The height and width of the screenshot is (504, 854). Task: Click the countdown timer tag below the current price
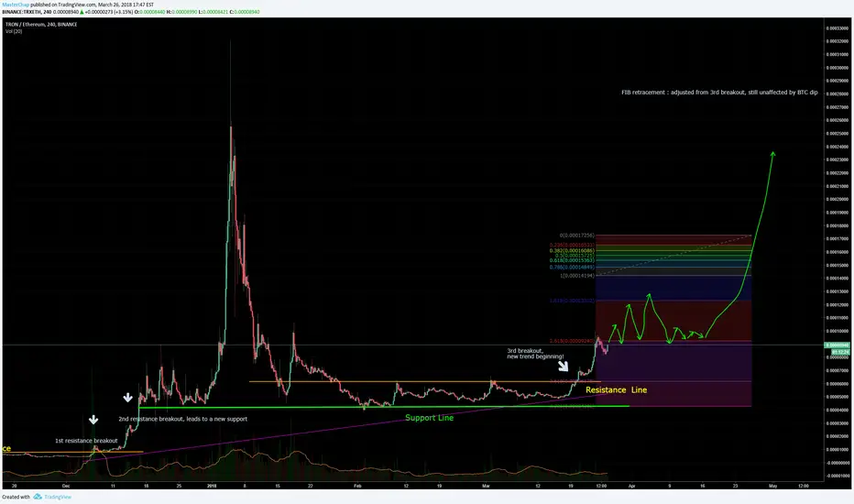point(840,352)
